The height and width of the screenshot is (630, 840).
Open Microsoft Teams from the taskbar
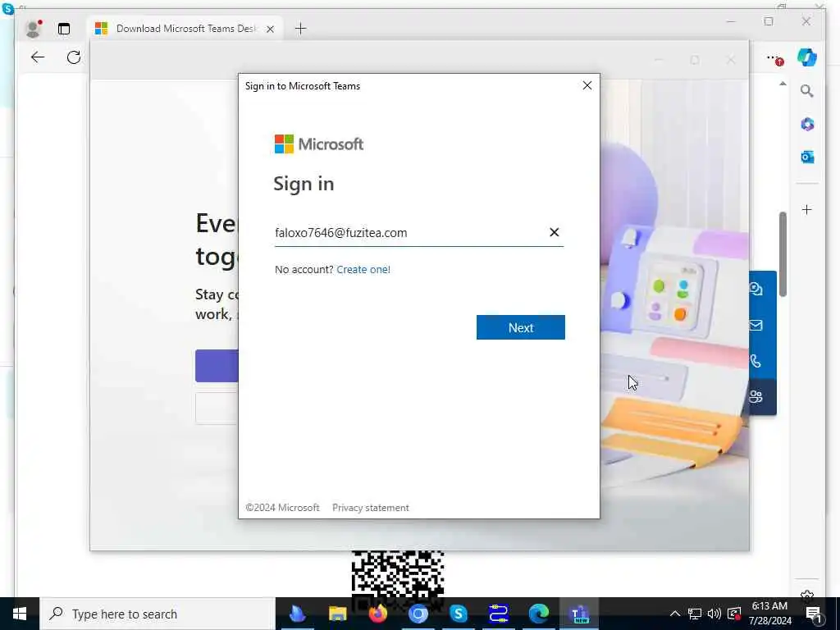click(x=579, y=614)
